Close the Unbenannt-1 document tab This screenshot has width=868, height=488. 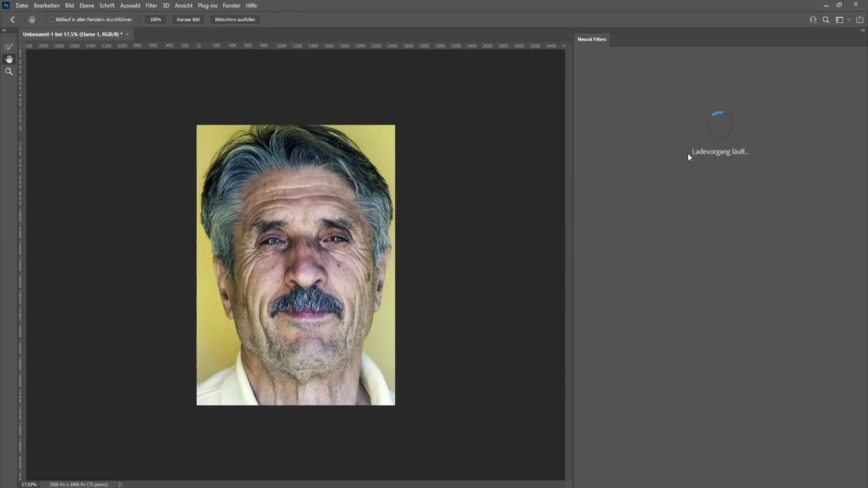127,34
